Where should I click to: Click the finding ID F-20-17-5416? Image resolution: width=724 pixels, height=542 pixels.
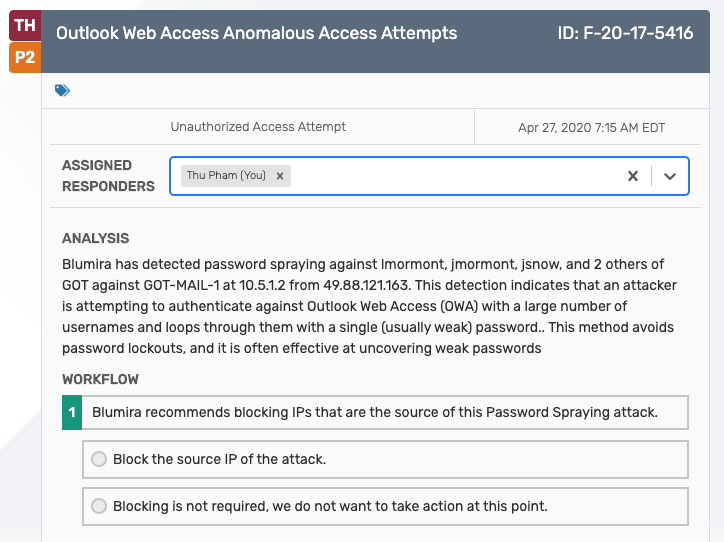coord(625,33)
